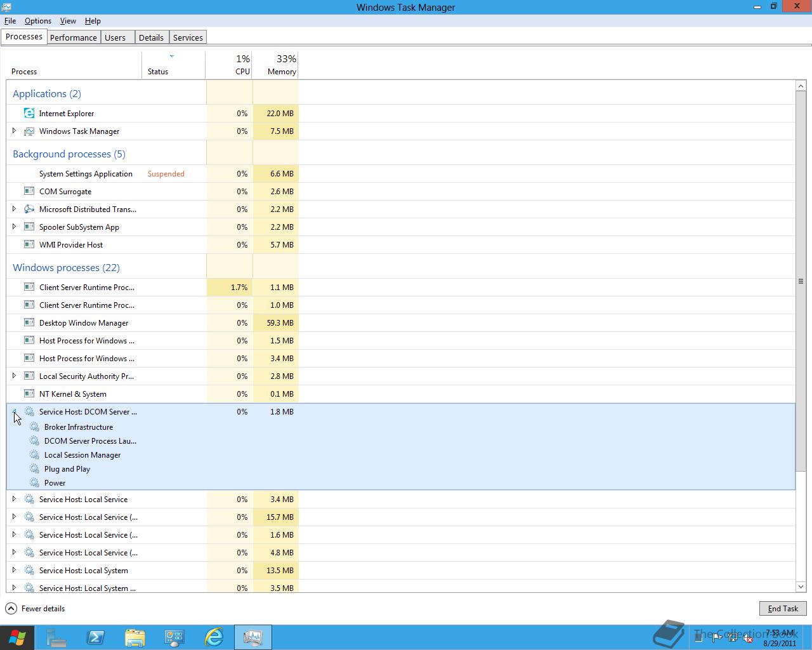The height and width of the screenshot is (650, 812).
Task: Click the NT Kernel & System icon
Action: [x=29, y=394]
